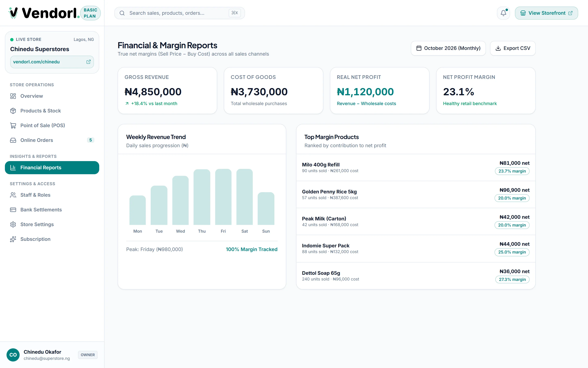Viewport: 588px width, 368px height.
Task: Click external-link icon beside vendorl.com/chinedu
Action: point(88,62)
